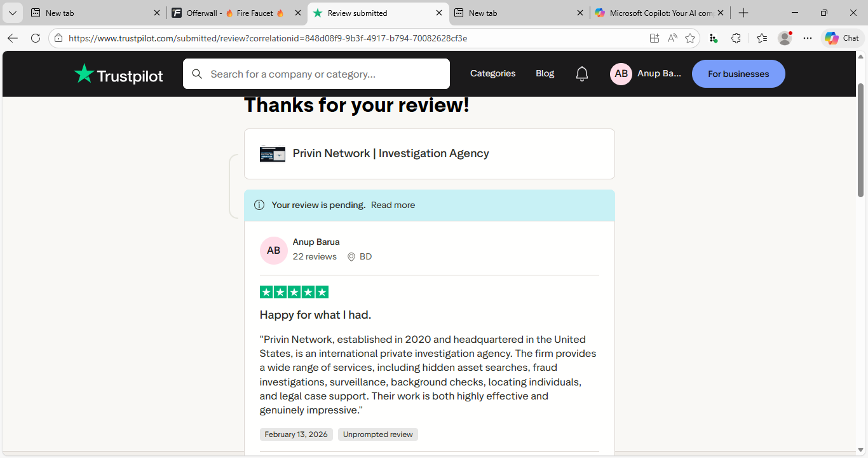Click the browser back arrow
Screen dimensions: 868x458
tap(13, 38)
